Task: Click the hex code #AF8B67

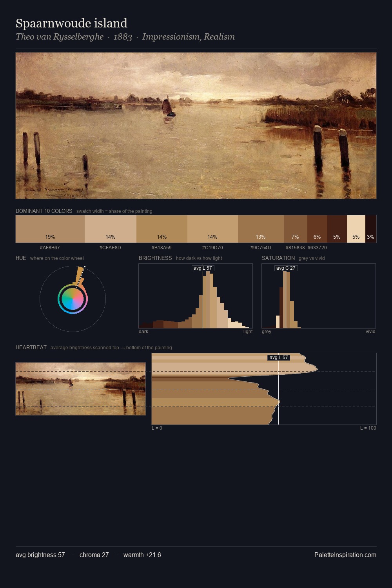Action: pos(50,248)
